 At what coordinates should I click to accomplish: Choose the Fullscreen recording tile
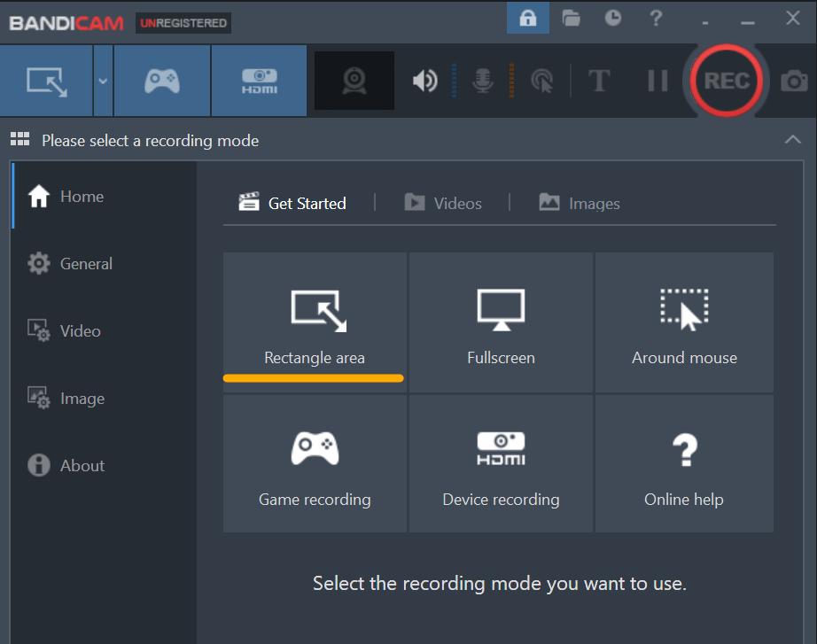tap(501, 322)
